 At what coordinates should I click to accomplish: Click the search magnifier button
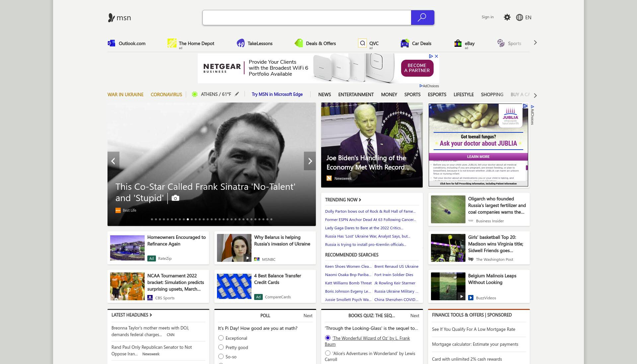pos(422,18)
